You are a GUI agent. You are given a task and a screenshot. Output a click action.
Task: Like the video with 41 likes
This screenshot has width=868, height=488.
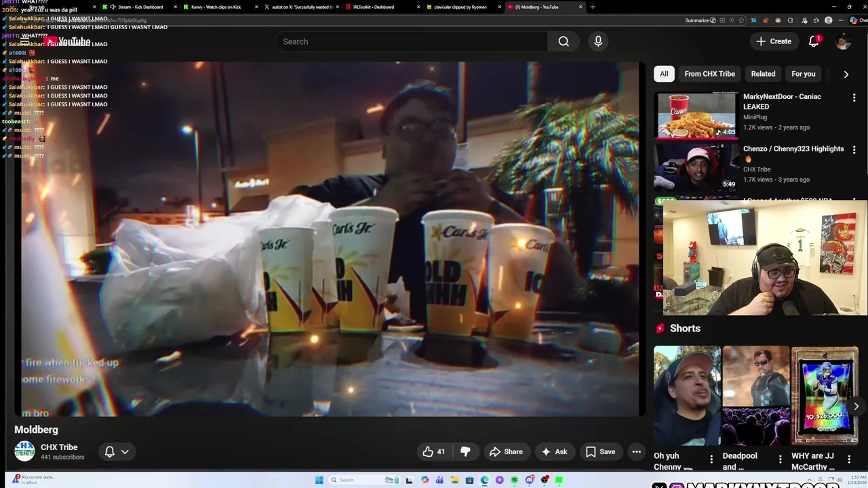(x=433, y=451)
